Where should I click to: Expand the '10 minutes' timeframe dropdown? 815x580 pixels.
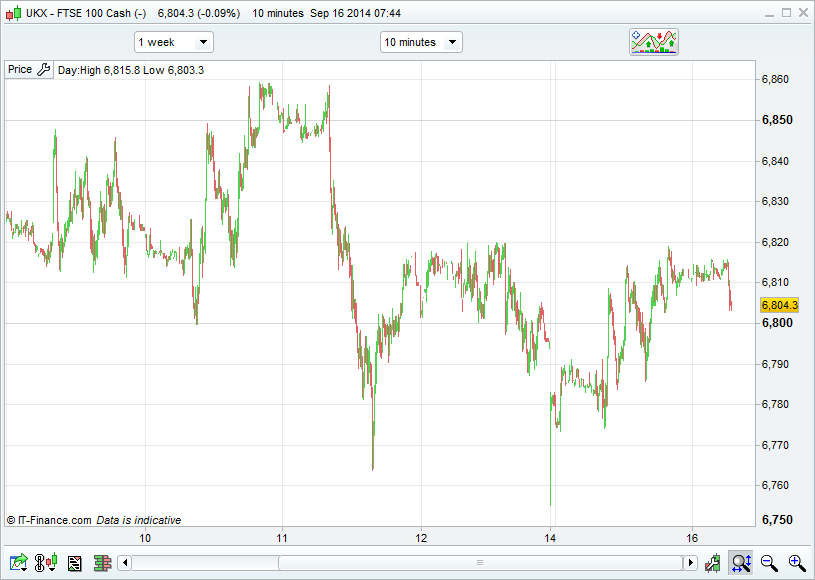pyautogui.click(x=421, y=42)
